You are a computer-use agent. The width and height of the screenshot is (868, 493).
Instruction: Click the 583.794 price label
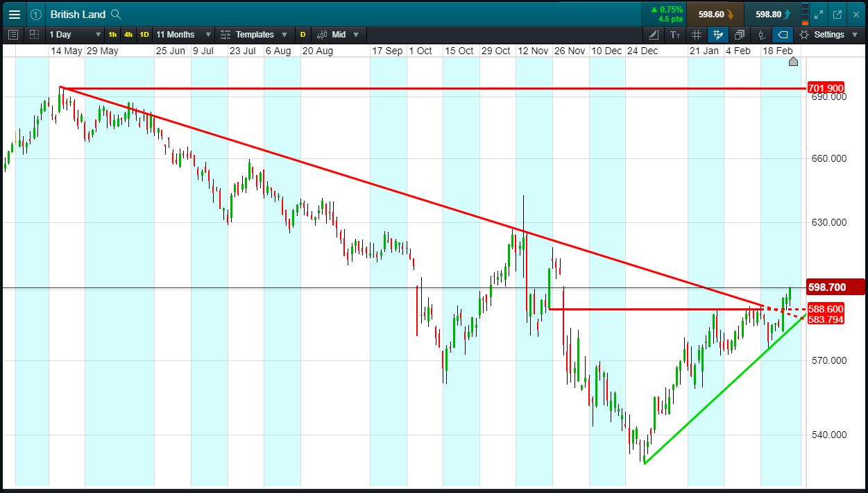[x=826, y=319]
